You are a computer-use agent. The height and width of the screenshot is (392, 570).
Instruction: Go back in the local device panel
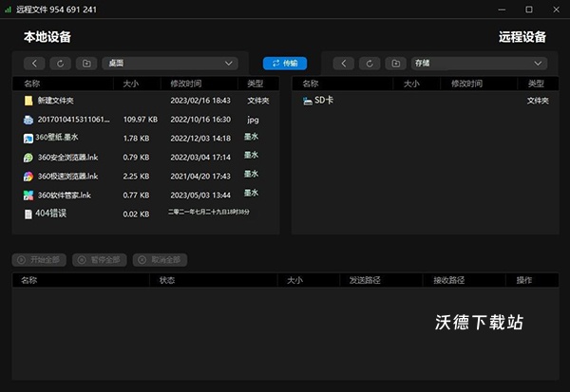(x=34, y=64)
